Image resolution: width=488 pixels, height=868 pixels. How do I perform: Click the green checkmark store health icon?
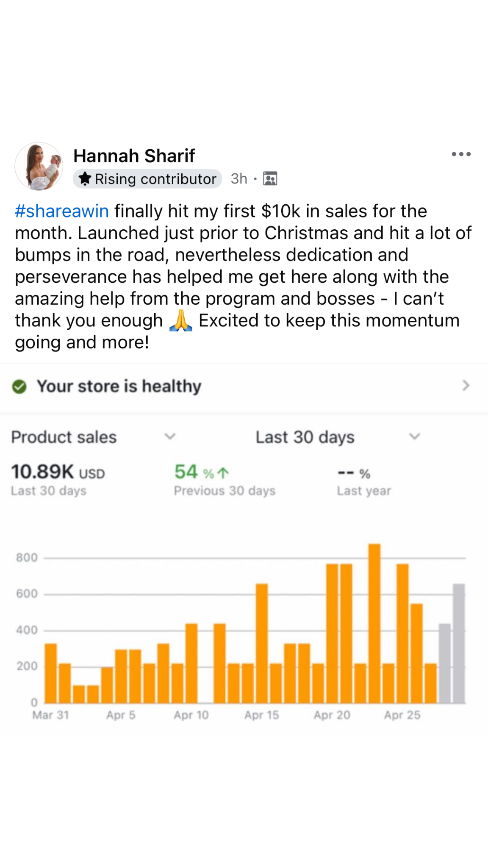(x=19, y=387)
